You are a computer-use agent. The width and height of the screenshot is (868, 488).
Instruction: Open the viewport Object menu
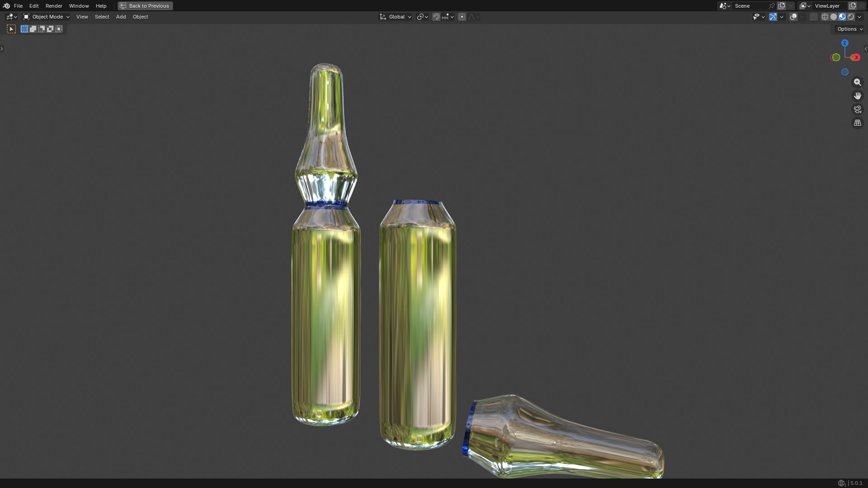pos(140,17)
